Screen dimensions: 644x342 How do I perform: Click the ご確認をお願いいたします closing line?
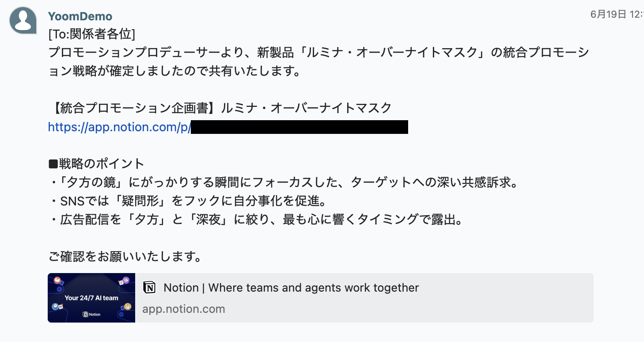[125, 256]
